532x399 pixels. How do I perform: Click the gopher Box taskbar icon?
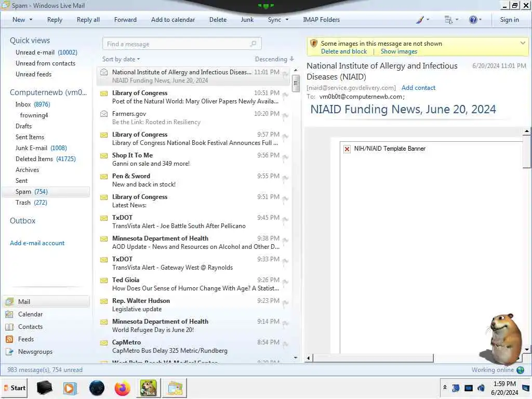(149, 388)
